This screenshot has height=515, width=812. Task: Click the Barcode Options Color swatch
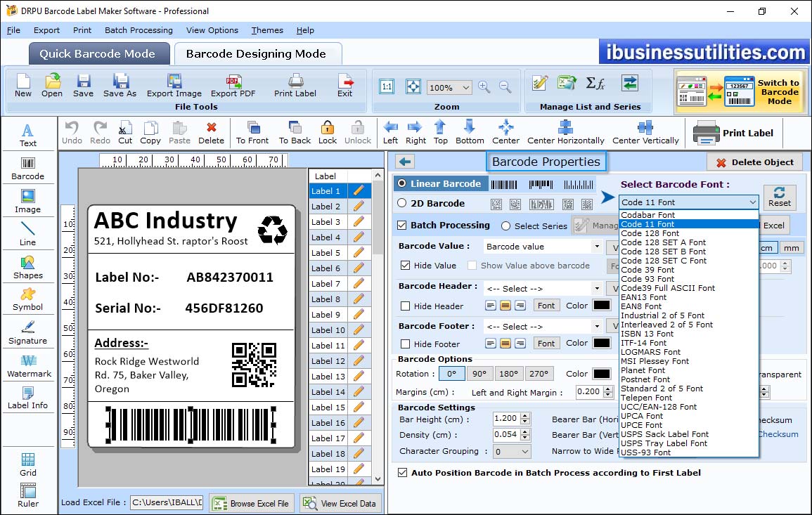601,374
